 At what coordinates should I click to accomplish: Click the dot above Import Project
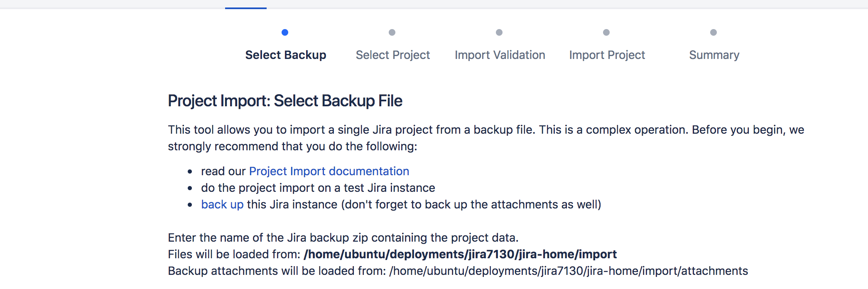[x=606, y=32]
